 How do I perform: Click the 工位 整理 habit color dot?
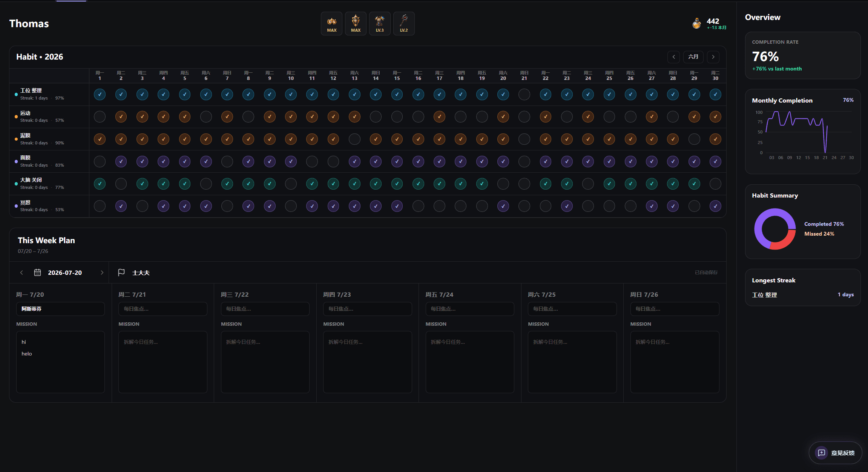pos(16,94)
